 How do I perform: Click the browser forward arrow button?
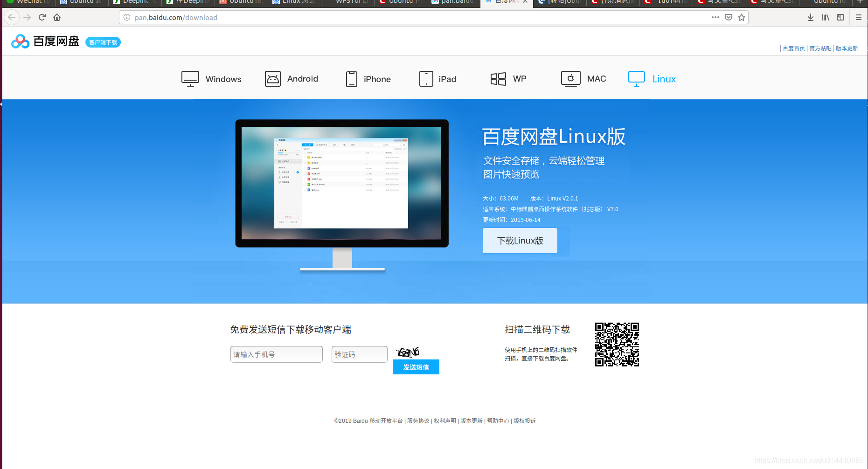(x=27, y=18)
